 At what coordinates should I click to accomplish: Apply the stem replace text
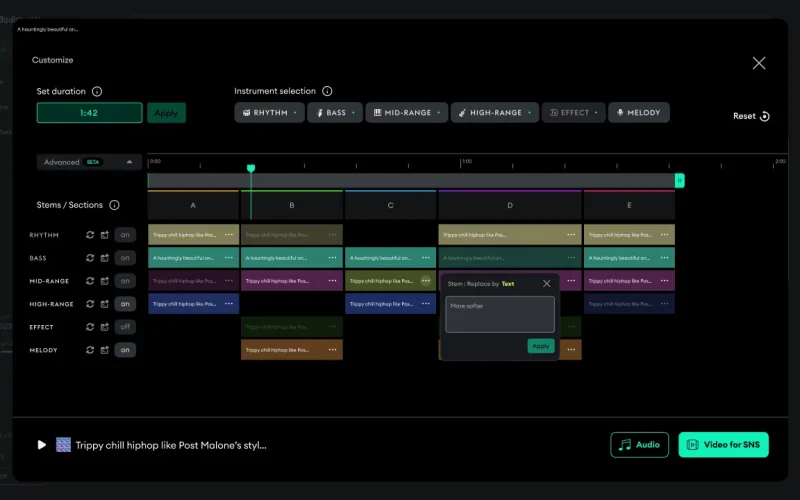click(x=541, y=346)
